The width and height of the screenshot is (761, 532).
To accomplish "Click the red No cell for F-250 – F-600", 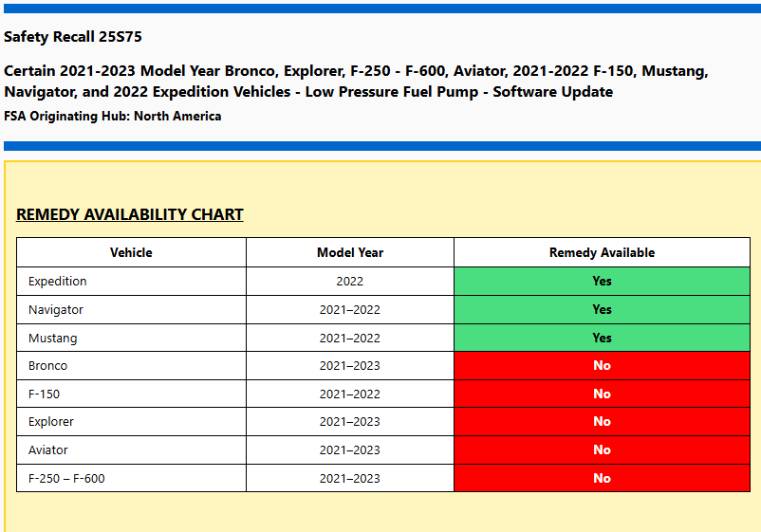I will point(602,479).
